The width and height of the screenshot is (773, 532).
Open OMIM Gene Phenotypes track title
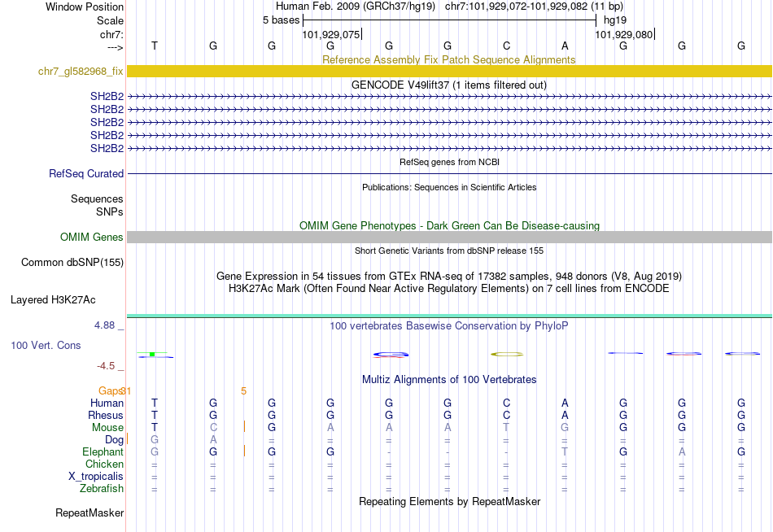(x=449, y=226)
